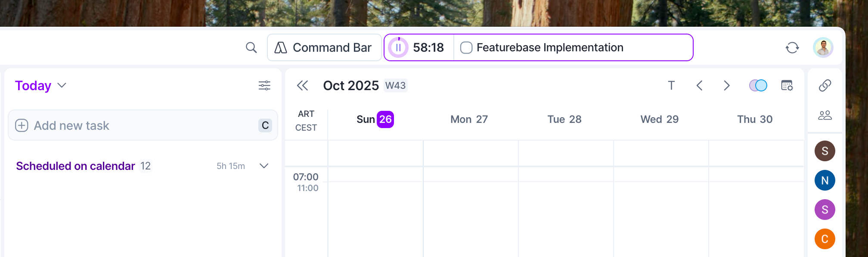Select the Wed 29 day header
This screenshot has height=257, width=868.
(659, 119)
